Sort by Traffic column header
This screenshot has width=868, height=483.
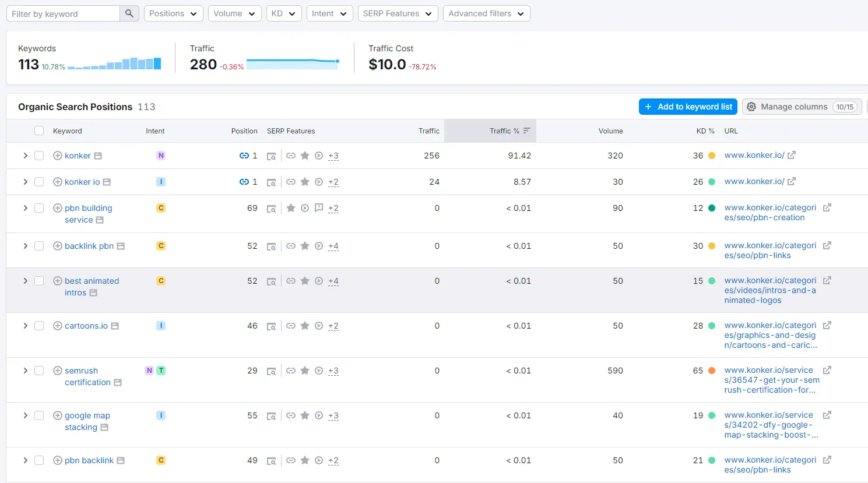[429, 131]
